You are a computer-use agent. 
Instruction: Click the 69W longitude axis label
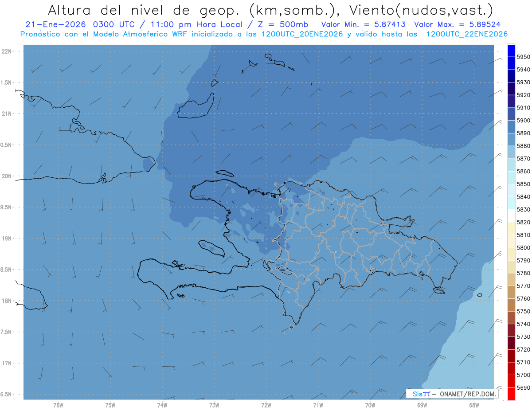click(x=422, y=405)
